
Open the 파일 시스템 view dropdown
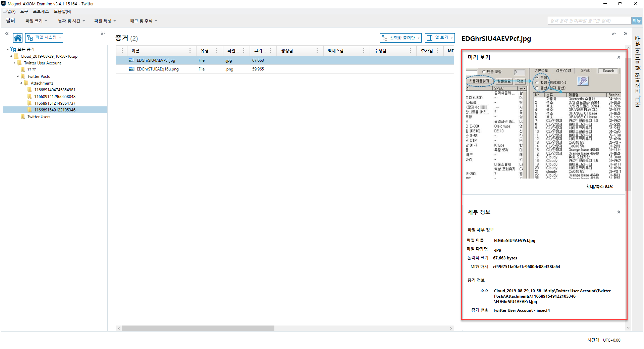(x=44, y=38)
